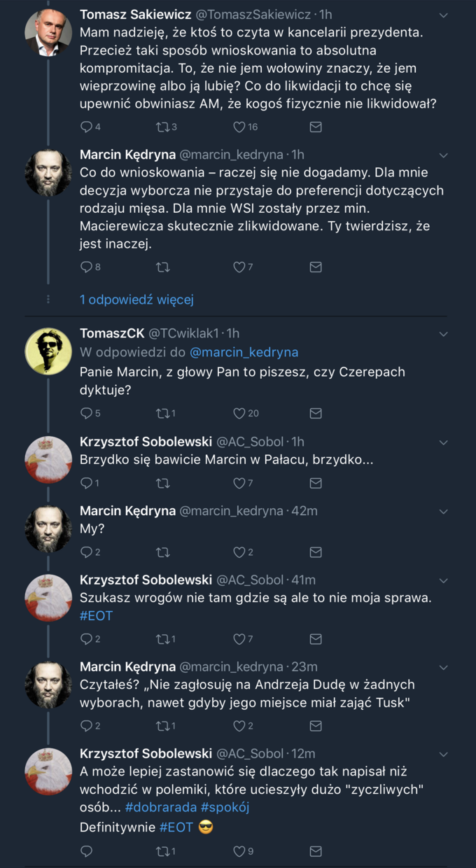Reply to Kędryna's "Czytałeś?" tweet

(87, 726)
